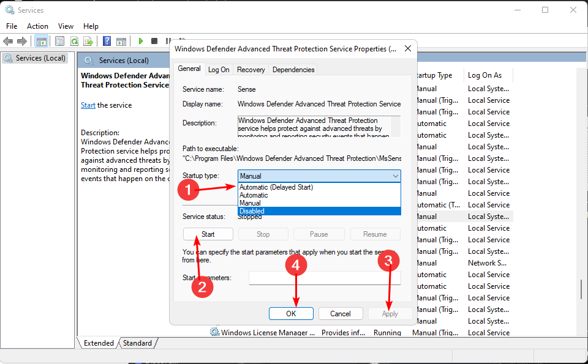
Task: Click the Forward arrow in toolbar
Action: pos(23,41)
